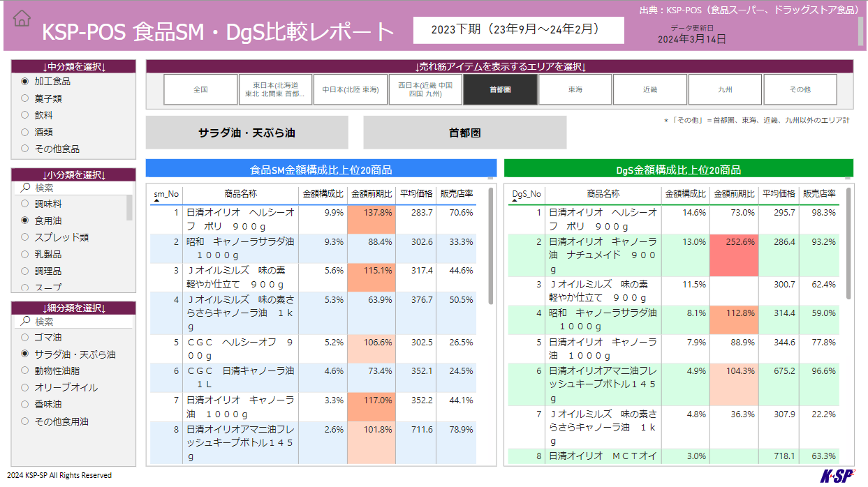Sort DgS table by 金額前期比
Image resolution: width=868 pixels, height=487 pixels.
click(x=734, y=194)
